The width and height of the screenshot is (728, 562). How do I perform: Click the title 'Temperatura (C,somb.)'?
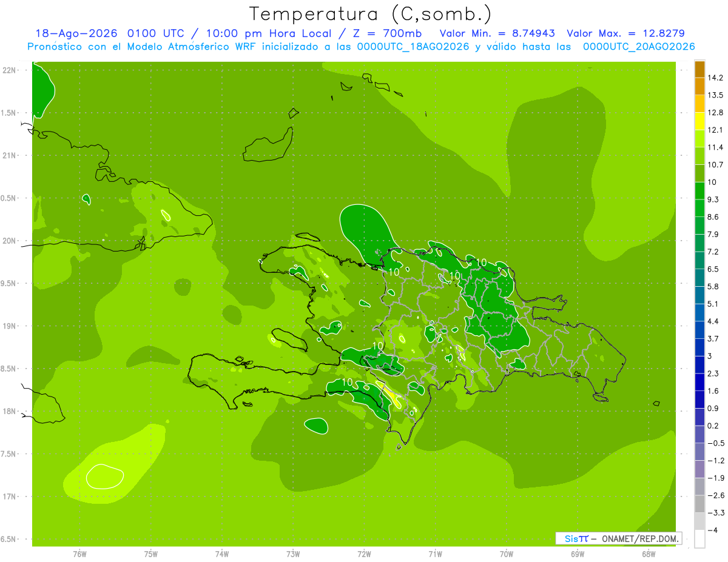370,14
